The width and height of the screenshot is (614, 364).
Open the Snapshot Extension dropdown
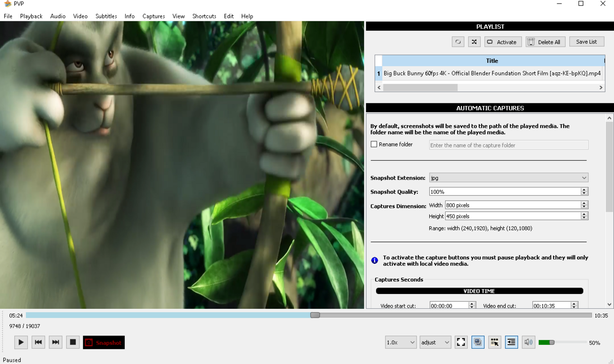point(509,178)
